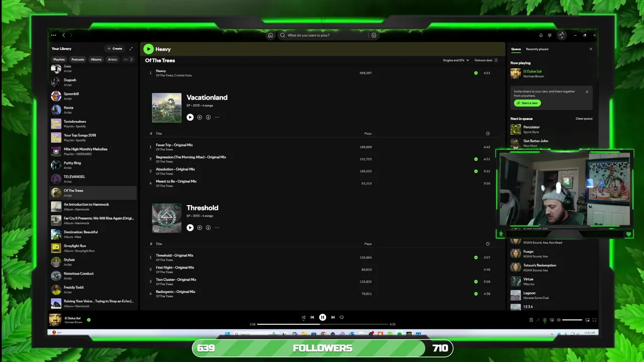Toggle saved checkmark for El Dulce Sol

tap(89, 320)
